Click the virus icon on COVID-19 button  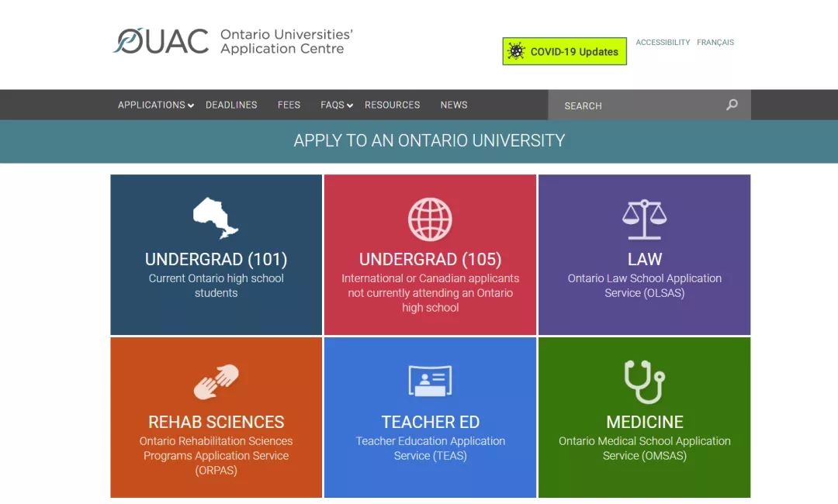(516, 52)
